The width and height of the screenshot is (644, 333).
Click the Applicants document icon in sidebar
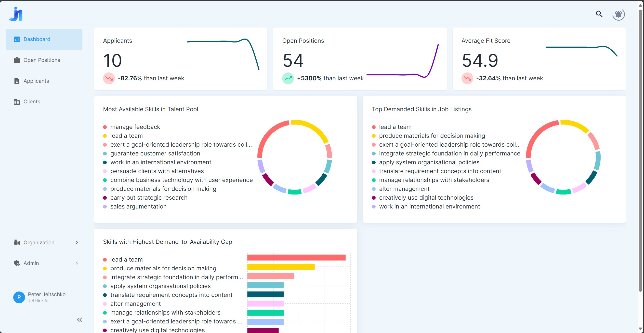point(17,81)
